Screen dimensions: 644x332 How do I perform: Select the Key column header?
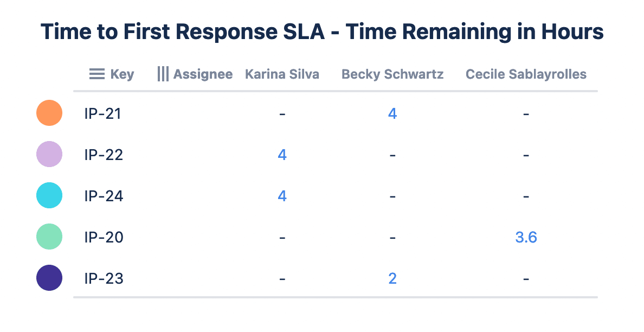122,74
